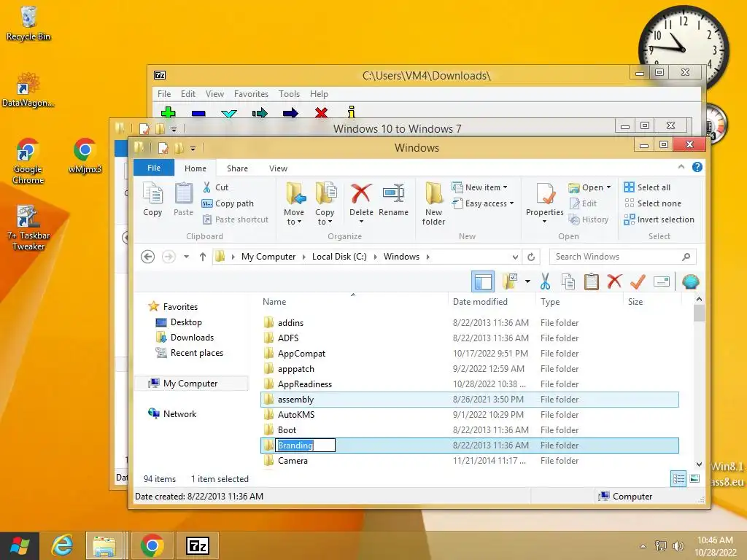
Task: Collapse the ribbon with the chevron arrow
Action: (x=681, y=167)
